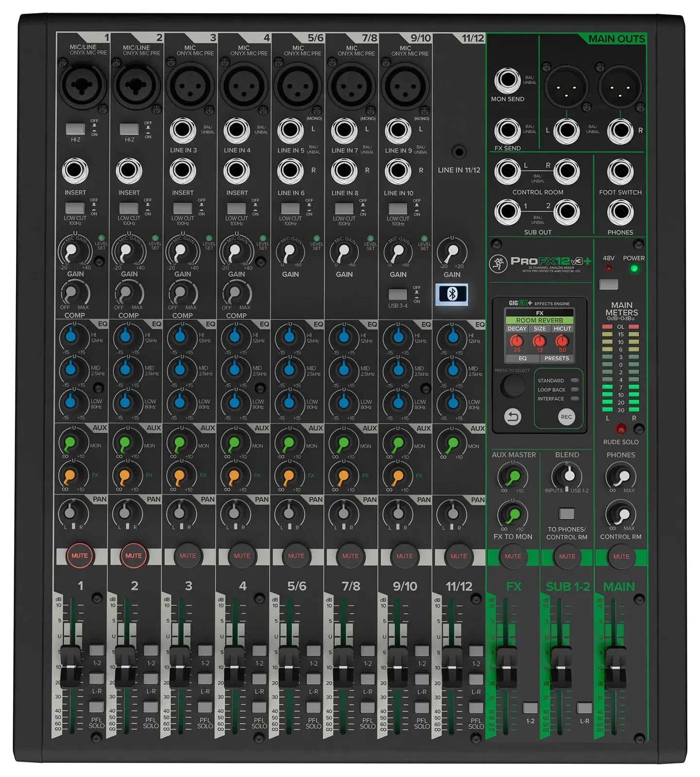Click the BLEND knob
This screenshot has height=777, width=700.
566,475
